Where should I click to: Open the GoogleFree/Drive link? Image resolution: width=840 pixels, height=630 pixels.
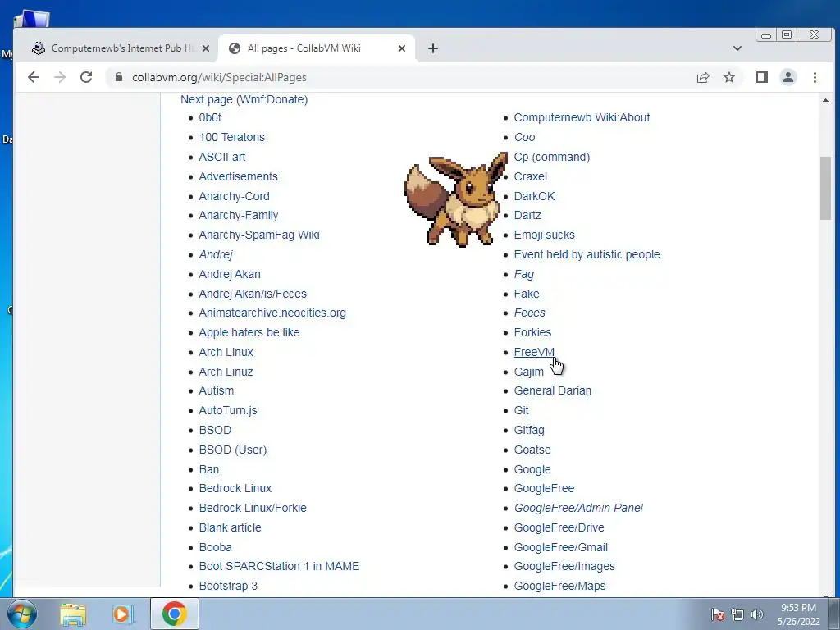click(559, 527)
